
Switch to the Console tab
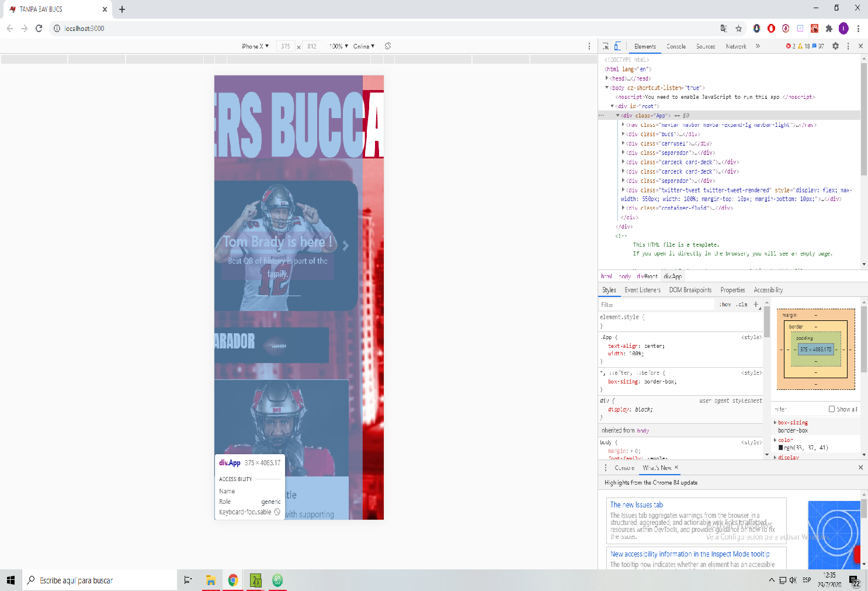click(x=676, y=46)
